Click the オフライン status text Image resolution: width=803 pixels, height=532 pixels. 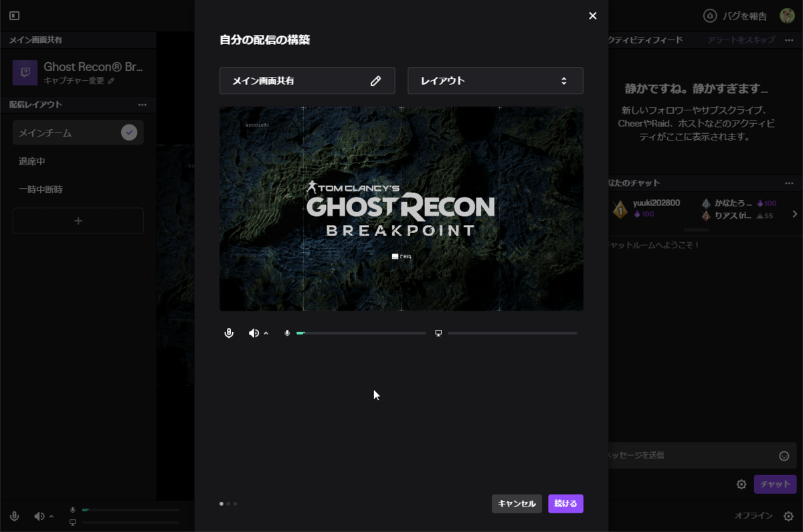pyautogui.click(x=753, y=516)
